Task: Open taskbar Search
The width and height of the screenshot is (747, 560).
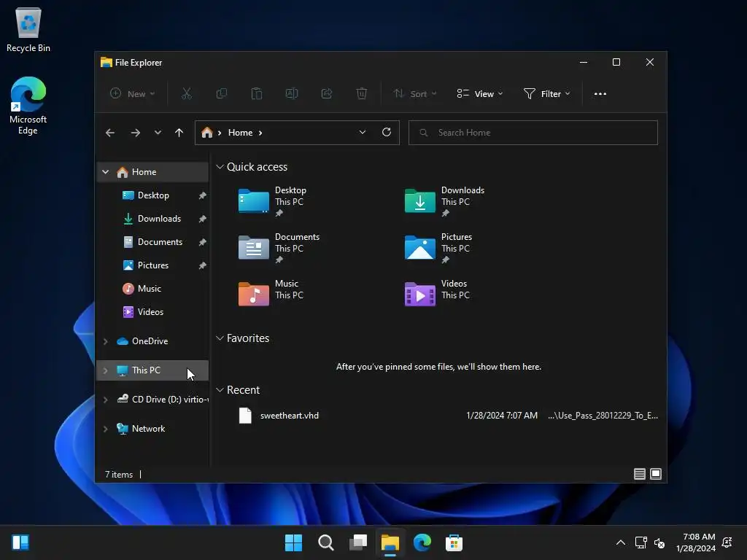Action: (326, 542)
